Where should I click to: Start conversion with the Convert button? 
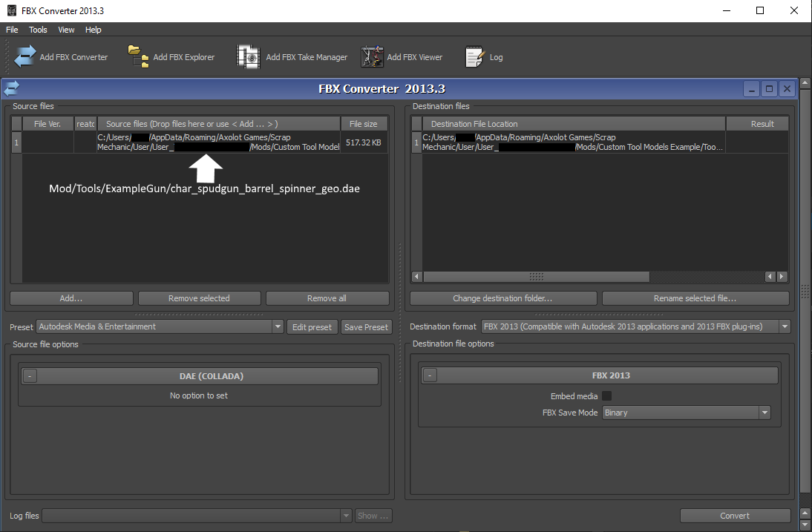tap(735, 516)
